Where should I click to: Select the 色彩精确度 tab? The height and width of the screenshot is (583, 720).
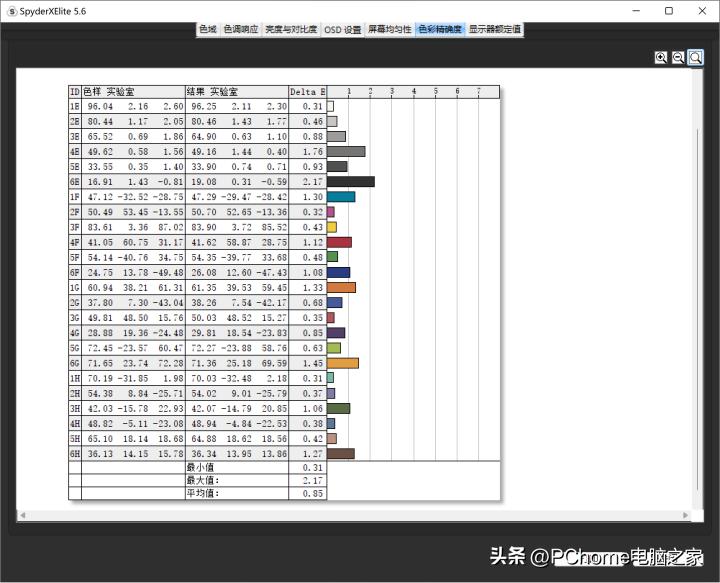[440, 29]
